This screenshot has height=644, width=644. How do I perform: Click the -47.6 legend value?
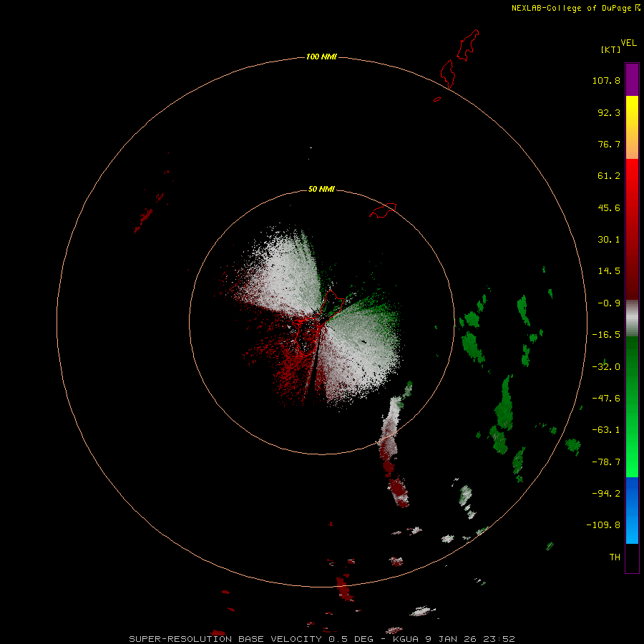point(606,399)
